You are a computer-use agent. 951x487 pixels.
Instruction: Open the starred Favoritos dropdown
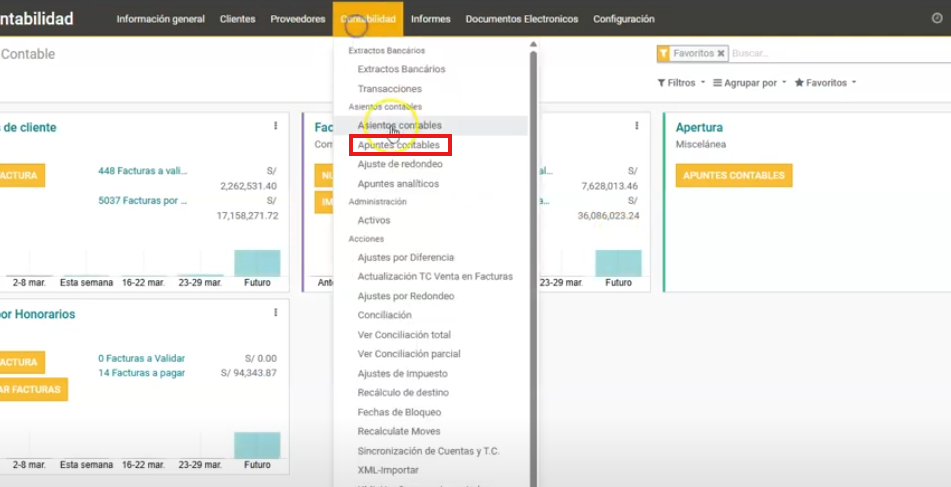click(x=825, y=83)
